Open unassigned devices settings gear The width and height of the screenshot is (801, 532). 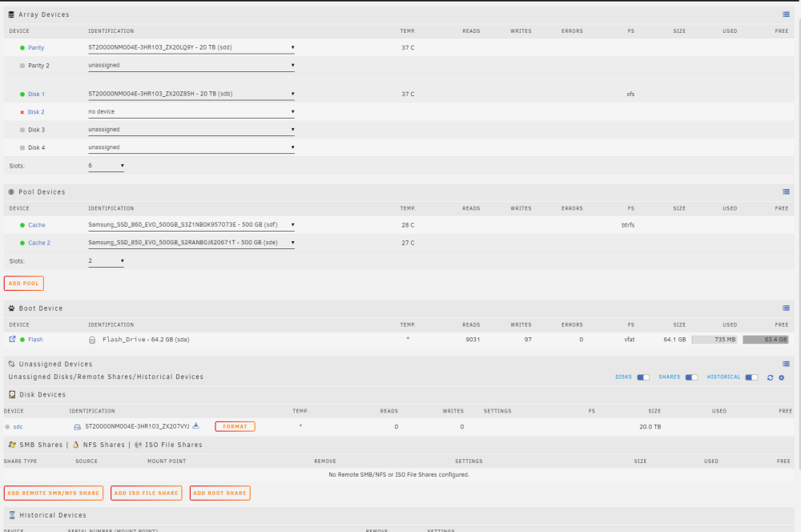tap(781, 377)
